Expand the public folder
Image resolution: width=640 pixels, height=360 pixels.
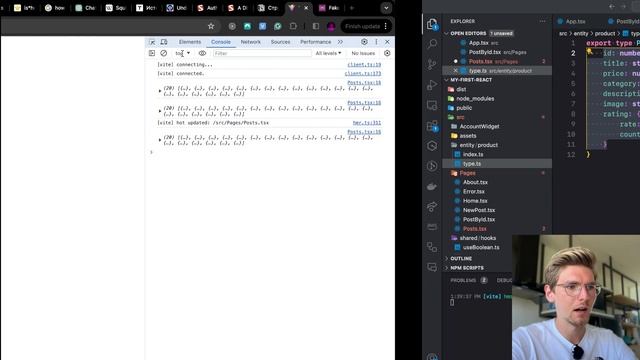tap(464, 108)
